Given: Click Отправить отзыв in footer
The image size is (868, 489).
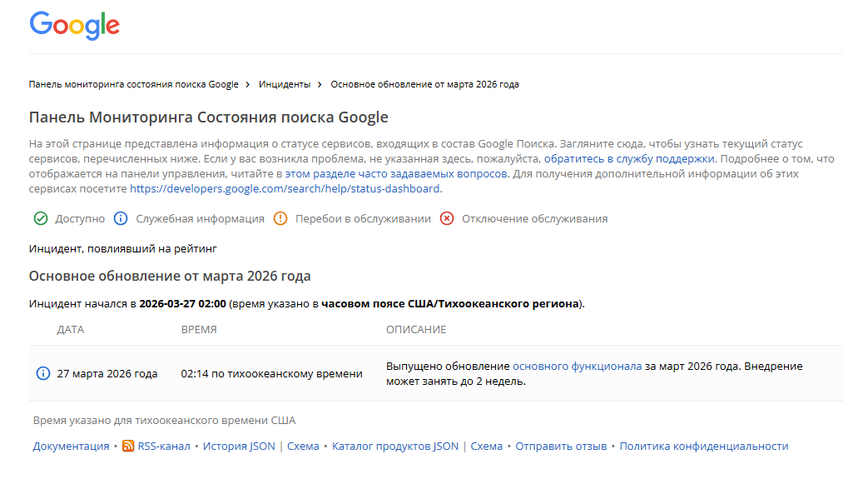Looking at the screenshot, I should pos(561,447).
